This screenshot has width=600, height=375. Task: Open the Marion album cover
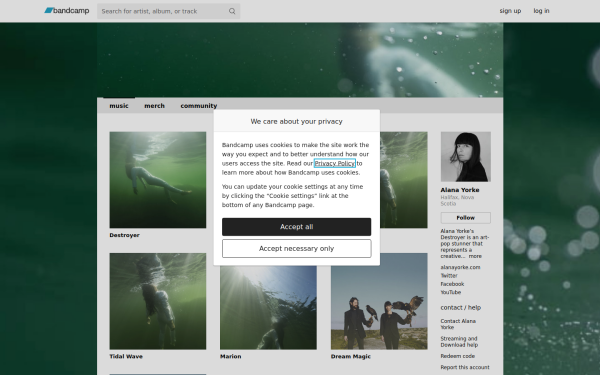268,307
